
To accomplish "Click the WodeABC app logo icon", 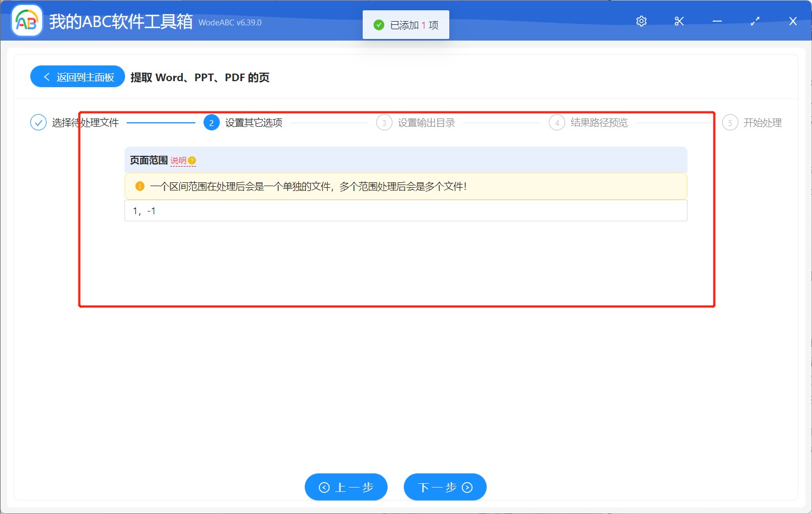I will pyautogui.click(x=27, y=21).
